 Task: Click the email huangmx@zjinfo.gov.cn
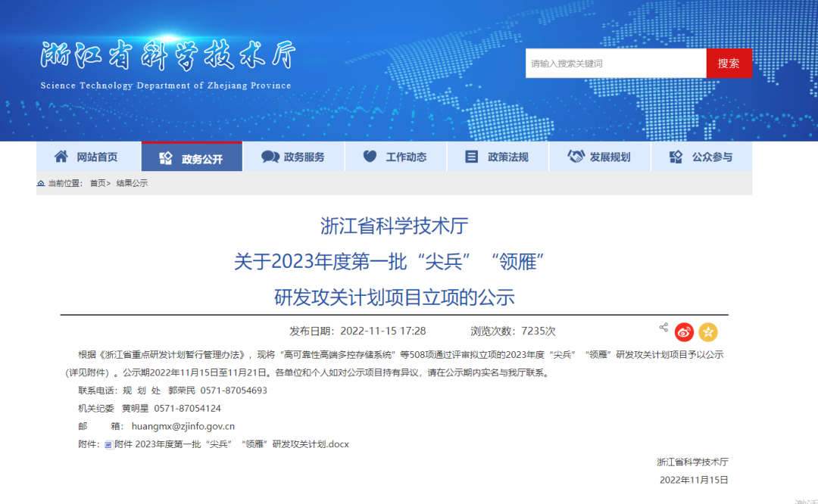coord(183,426)
